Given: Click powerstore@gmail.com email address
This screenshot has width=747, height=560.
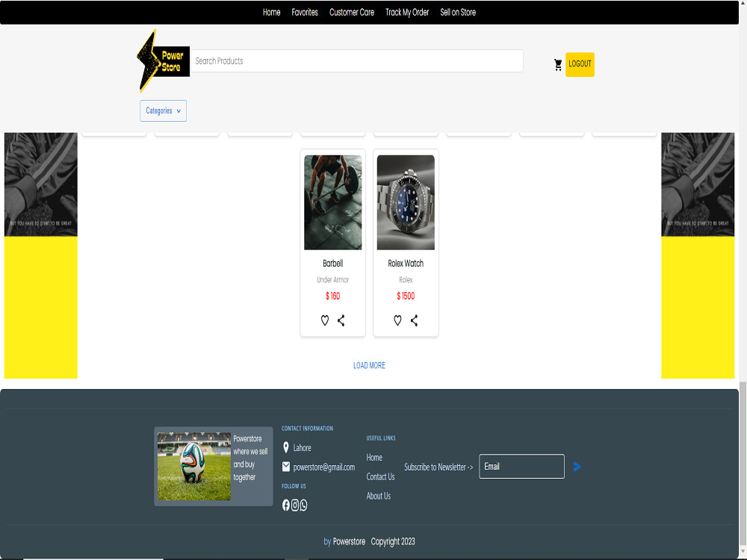Looking at the screenshot, I should point(324,467).
